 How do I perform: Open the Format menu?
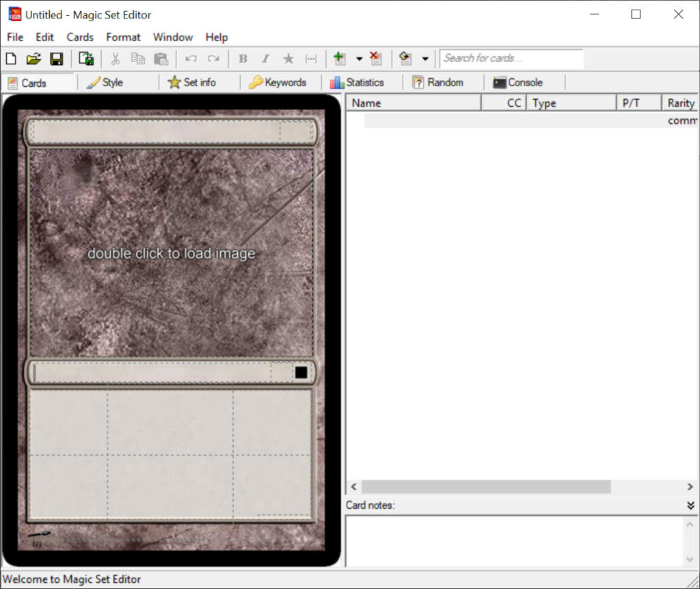point(123,37)
